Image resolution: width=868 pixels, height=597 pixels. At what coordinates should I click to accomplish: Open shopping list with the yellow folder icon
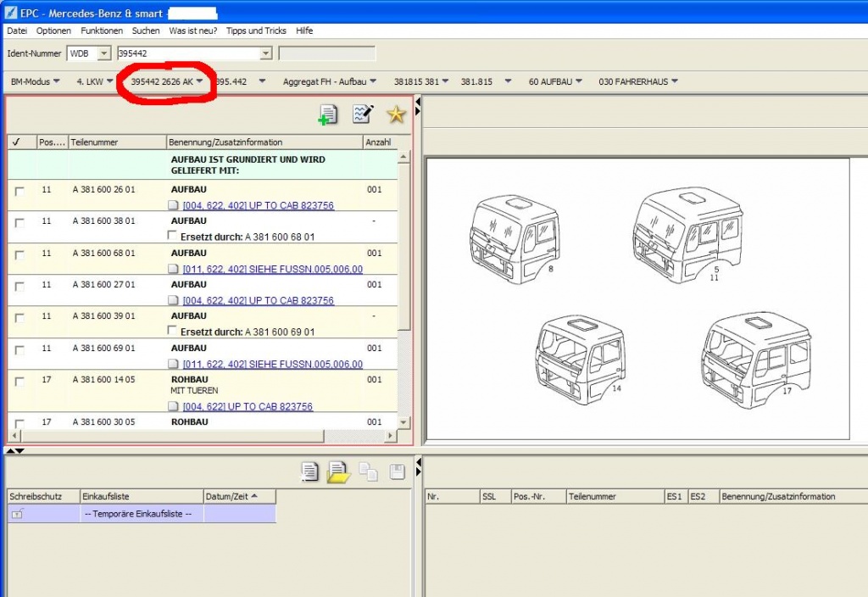(338, 471)
